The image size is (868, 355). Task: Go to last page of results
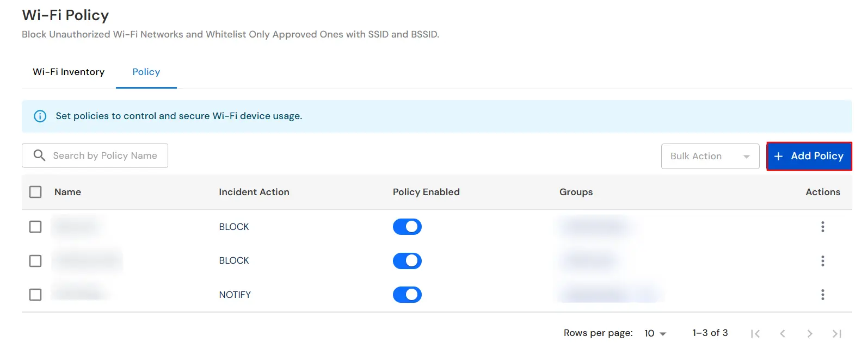pyautogui.click(x=837, y=334)
